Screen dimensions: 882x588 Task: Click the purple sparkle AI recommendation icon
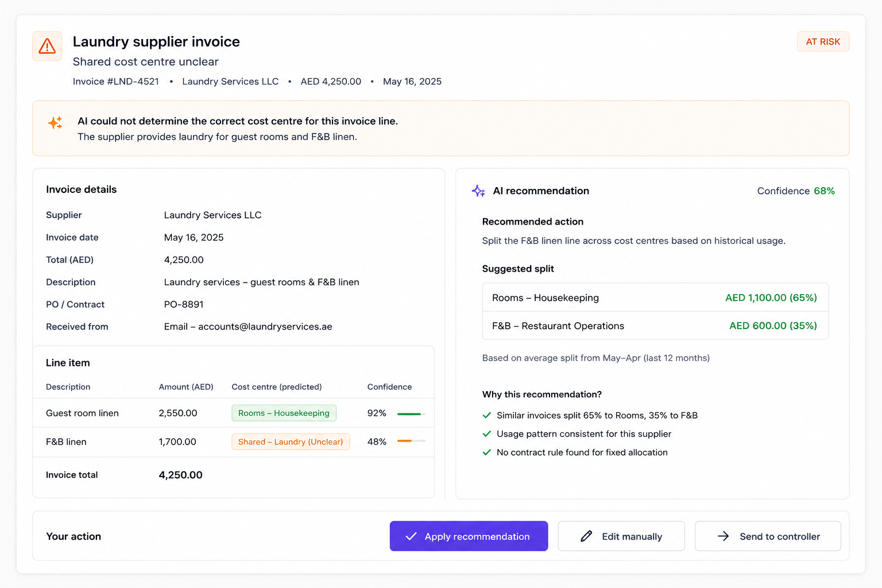coord(478,191)
